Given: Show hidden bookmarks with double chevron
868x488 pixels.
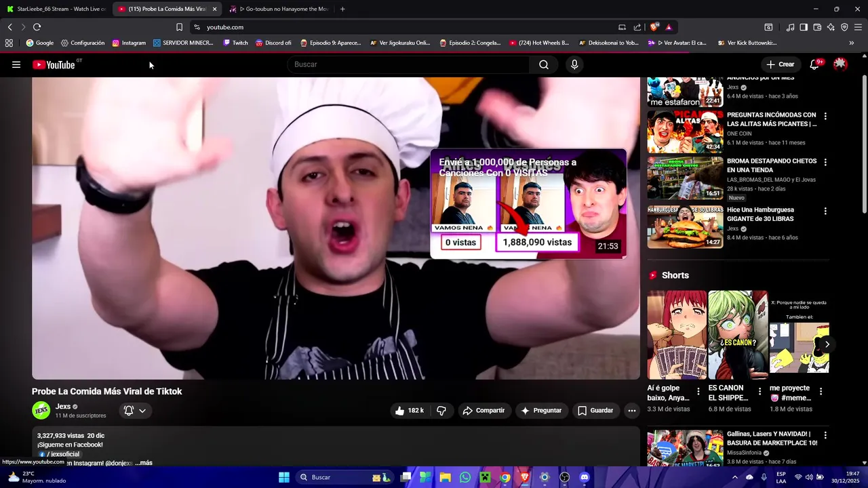Looking at the screenshot, I should [x=852, y=43].
